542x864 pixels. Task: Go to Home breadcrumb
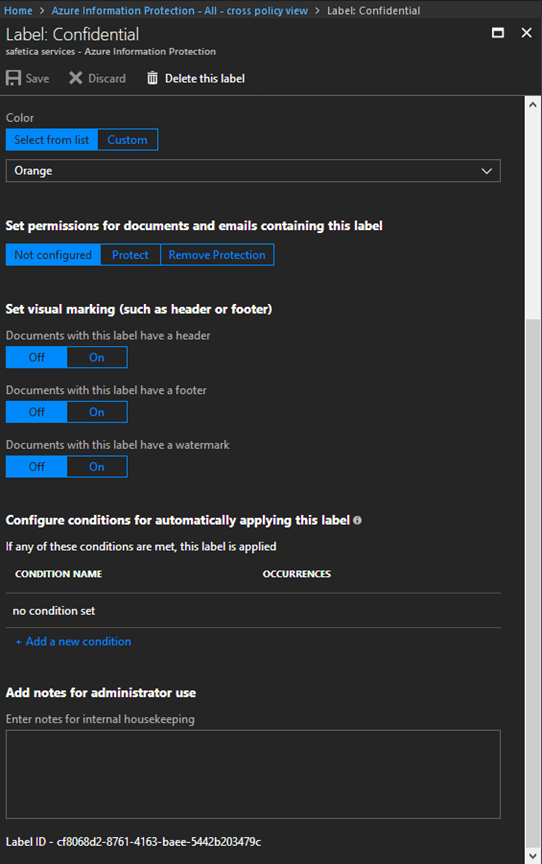point(18,10)
